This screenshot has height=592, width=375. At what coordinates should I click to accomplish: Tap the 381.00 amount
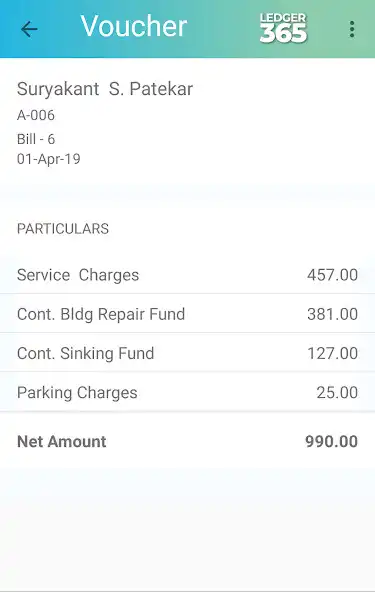click(x=332, y=314)
